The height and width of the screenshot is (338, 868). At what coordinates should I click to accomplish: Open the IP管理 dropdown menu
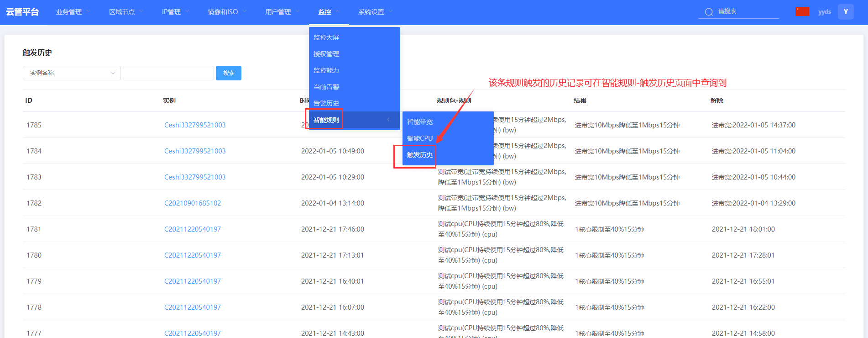[175, 12]
